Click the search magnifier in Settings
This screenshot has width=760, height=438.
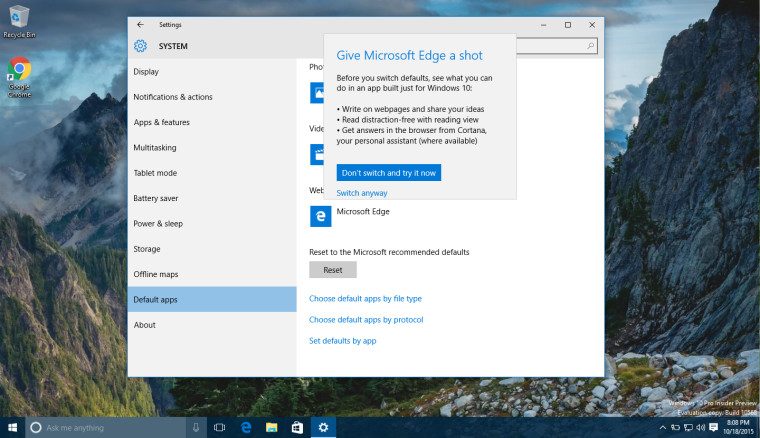(591, 46)
